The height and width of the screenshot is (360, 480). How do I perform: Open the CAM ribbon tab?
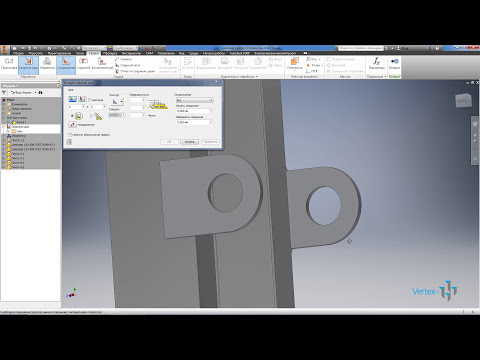coord(149,53)
